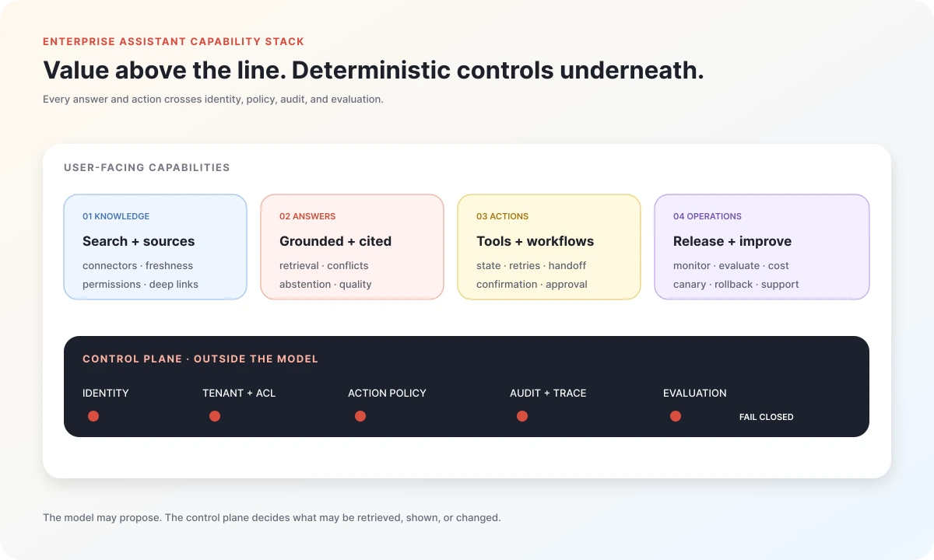
Task: Click the ENTERPRISE ASSISTANT CAPABILITY STACK header
Action: [174, 41]
